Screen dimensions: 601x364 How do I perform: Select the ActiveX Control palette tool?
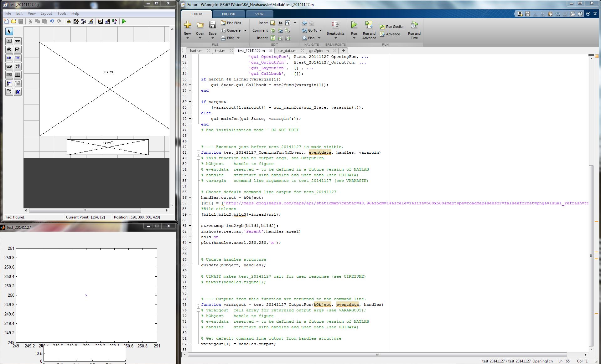pos(18,92)
